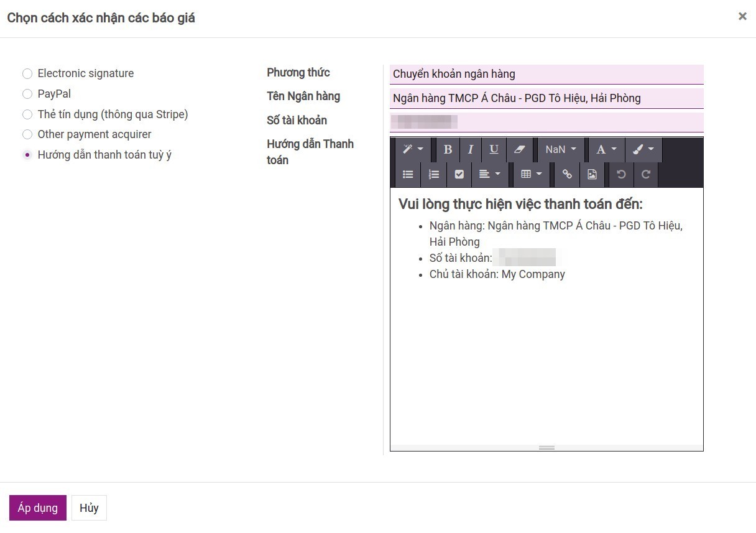Insert an ordered numbered list
756x533 pixels.
point(434,175)
